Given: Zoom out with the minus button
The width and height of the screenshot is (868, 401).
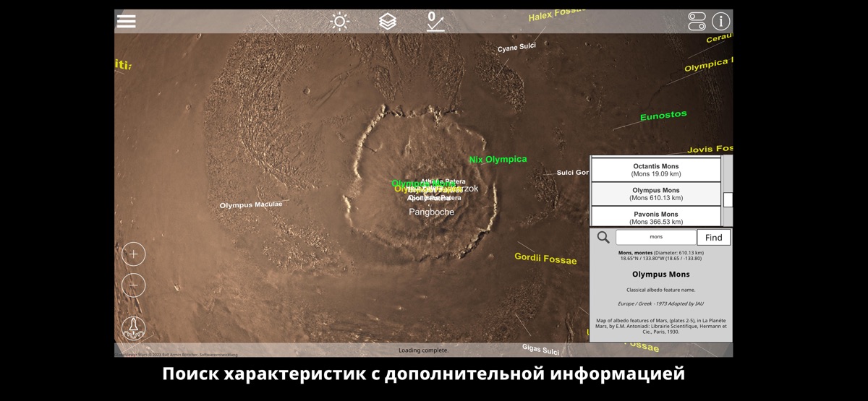Looking at the screenshot, I should (134, 285).
